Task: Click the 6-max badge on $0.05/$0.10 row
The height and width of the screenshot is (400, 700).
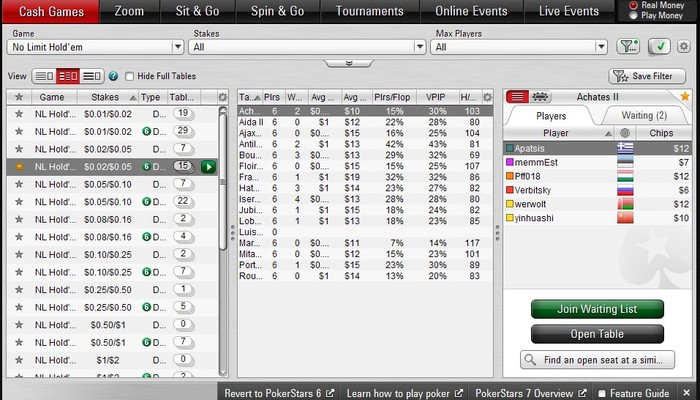Action: pos(146,202)
